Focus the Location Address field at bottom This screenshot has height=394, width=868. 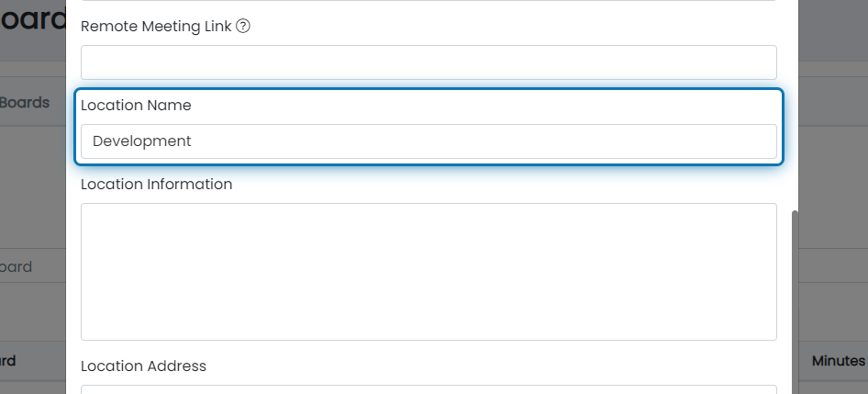point(428,389)
